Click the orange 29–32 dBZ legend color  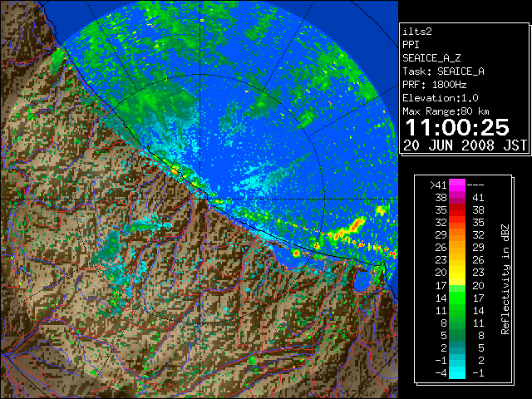coord(457,234)
